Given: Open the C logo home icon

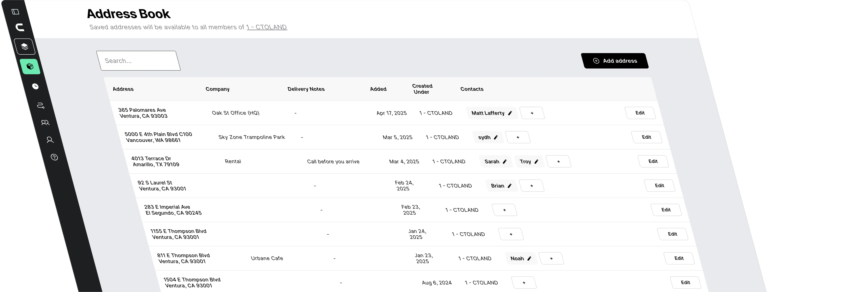Looking at the screenshot, I should 20,27.
